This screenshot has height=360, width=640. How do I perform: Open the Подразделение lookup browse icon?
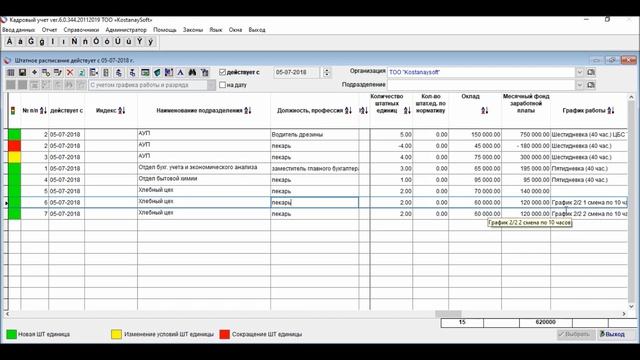point(591,85)
